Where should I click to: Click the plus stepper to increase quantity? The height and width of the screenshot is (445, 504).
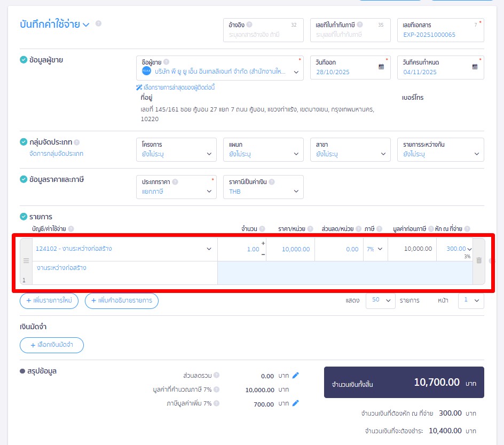click(x=263, y=244)
